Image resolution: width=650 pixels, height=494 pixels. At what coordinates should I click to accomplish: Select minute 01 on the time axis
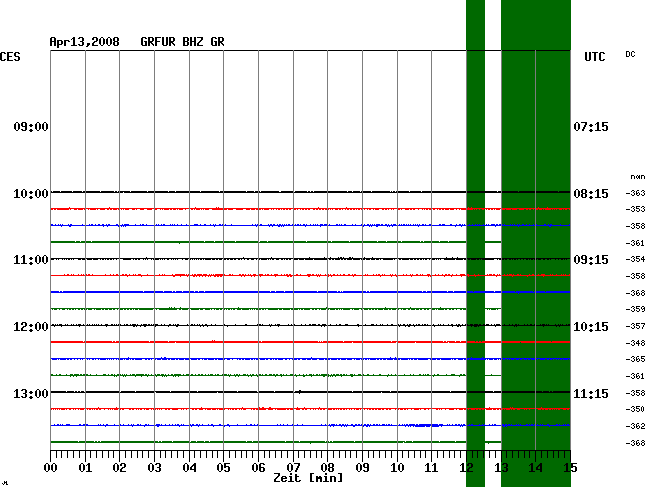pyautogui.click(x=85, y=468)
